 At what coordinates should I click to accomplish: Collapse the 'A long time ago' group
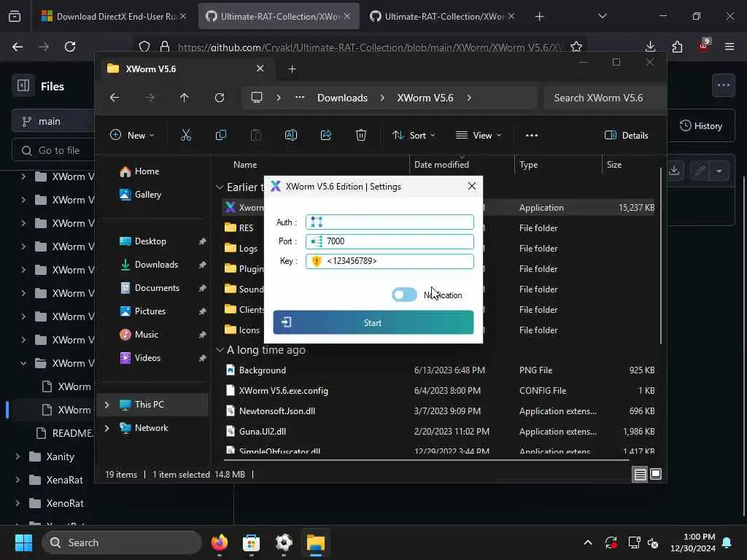(x=220, y=350)
